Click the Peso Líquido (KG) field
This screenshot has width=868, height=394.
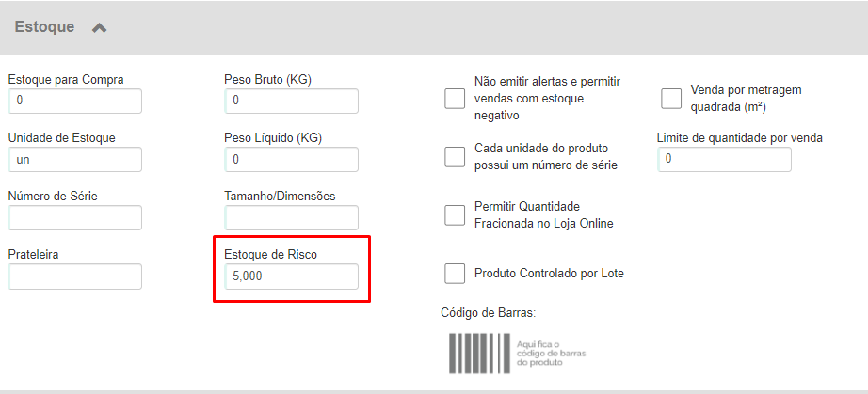tap(292, 159)
